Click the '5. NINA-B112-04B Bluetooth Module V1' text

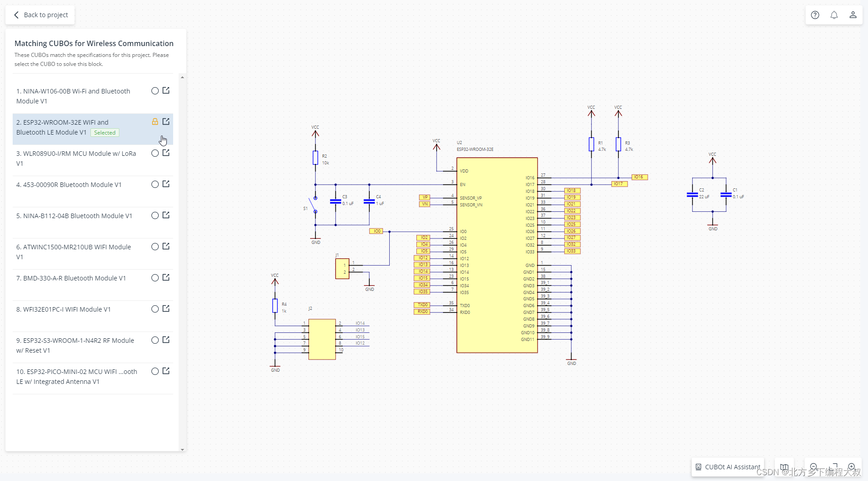[x=74, y=216]
